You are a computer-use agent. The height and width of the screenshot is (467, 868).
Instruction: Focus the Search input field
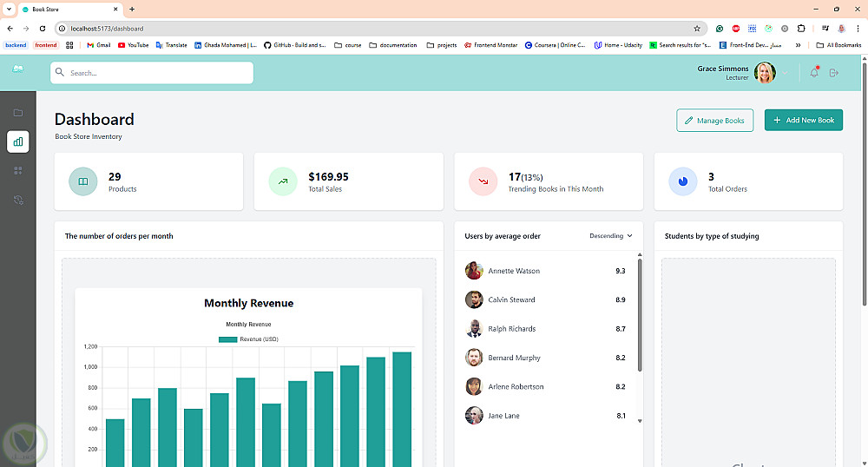(152, 73)
